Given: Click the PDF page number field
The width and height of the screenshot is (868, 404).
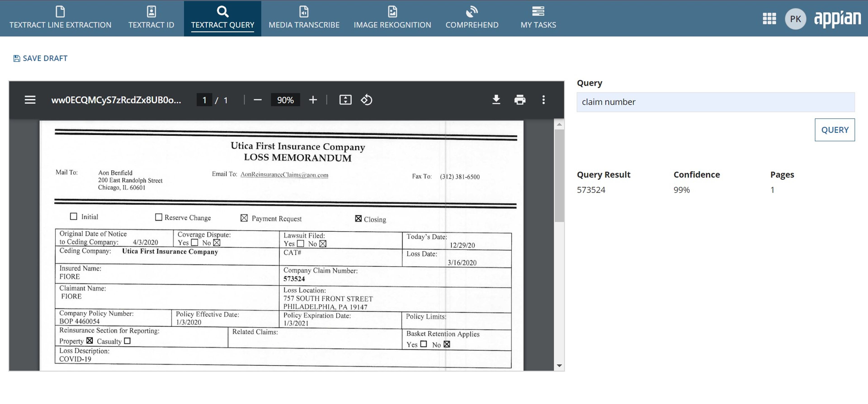Looking at the screenshot, I should pos(204,100).
